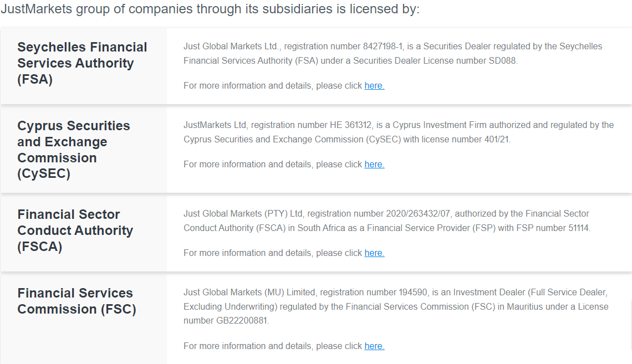Follow the 'here' link in the FSC Mauritius section
This screenshot has height=364, width=632.
point(374,346)
